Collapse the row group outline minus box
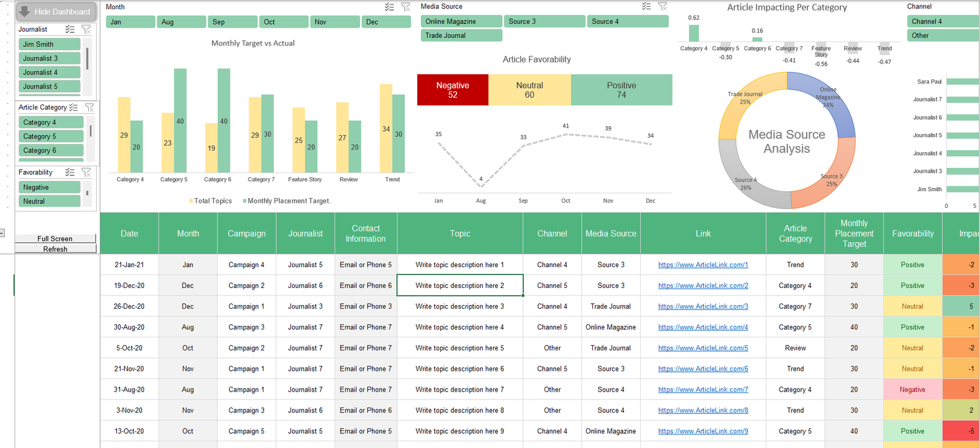Image resolution: width=980 pixels, height=448 pixels. click(2, 232)
